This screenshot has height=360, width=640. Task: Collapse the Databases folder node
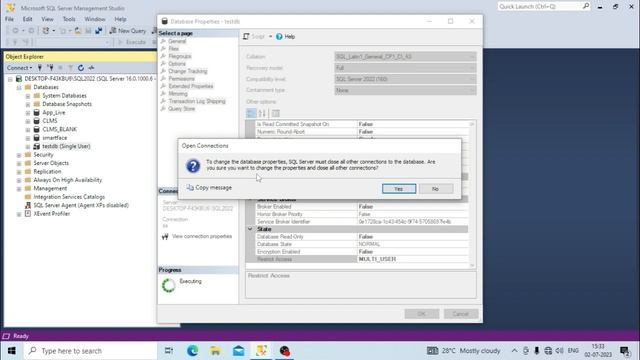pos(19,87)
